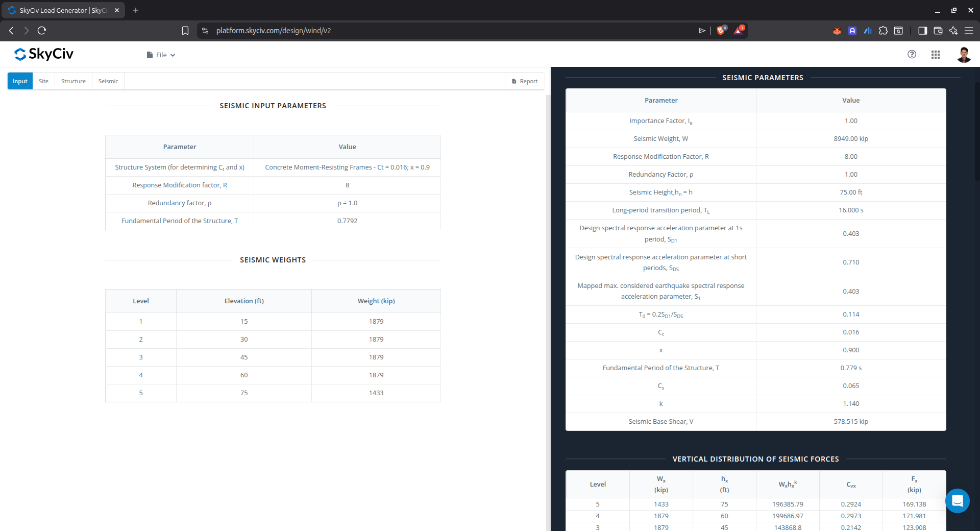Open the help question mark icon
This screenshot has height=531, width=980.
[x=912, y=54]
